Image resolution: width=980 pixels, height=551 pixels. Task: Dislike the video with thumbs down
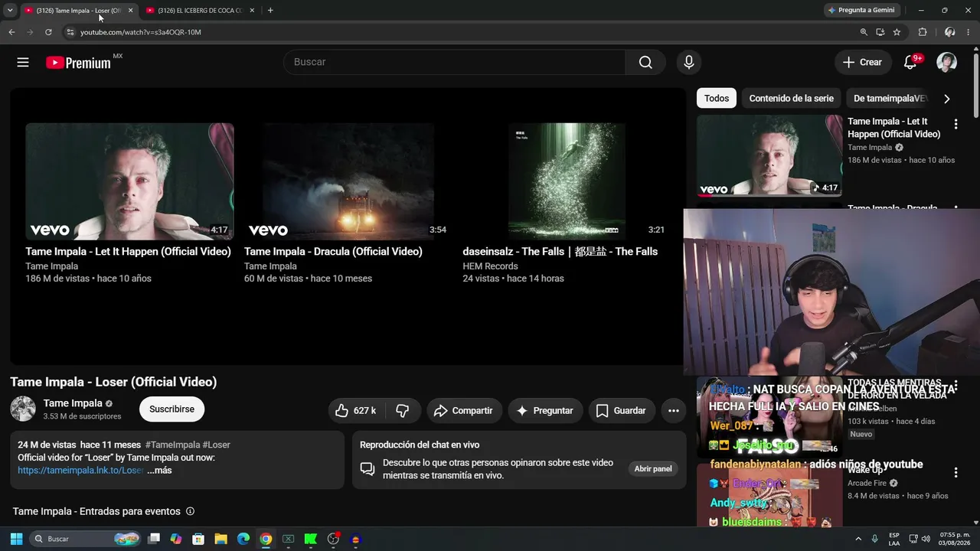tap(403, 411)
